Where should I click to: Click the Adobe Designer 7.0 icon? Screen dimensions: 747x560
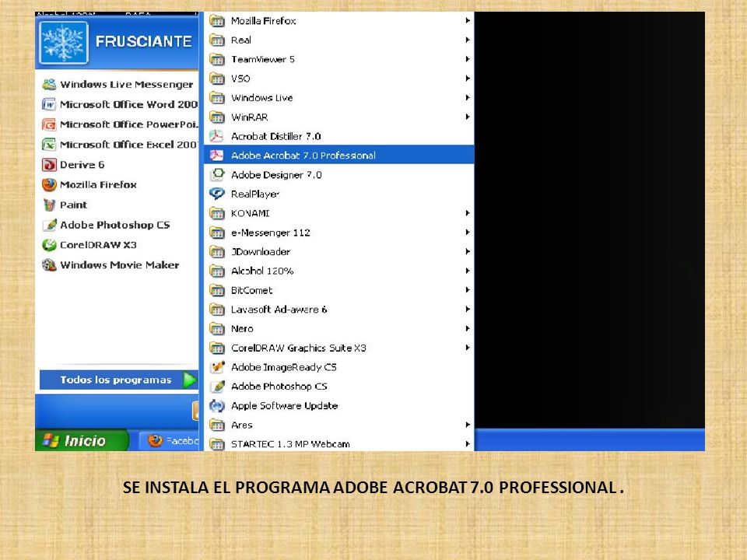[217, 175]
